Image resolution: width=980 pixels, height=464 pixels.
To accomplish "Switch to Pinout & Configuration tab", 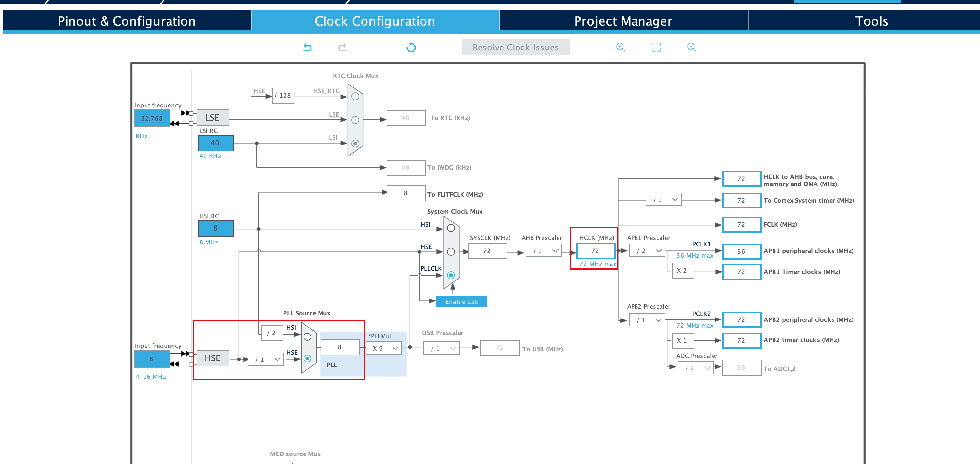I will coord(127,21).
